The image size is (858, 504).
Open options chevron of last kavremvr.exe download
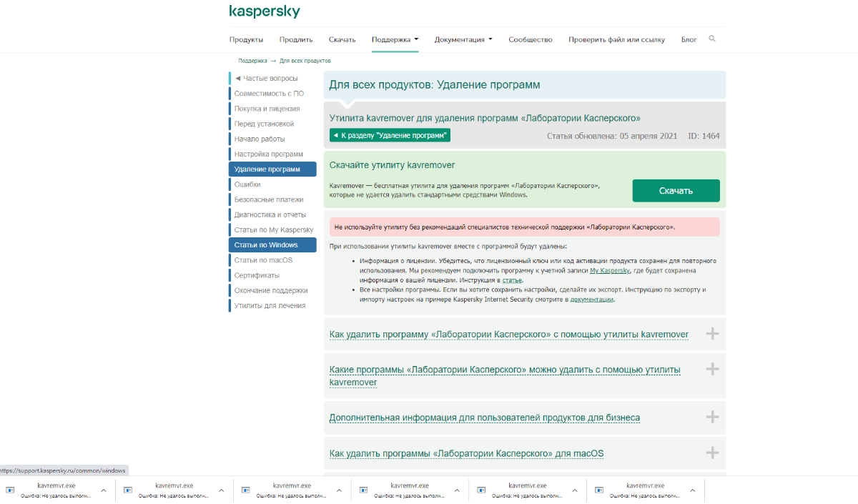pos(693,490)
